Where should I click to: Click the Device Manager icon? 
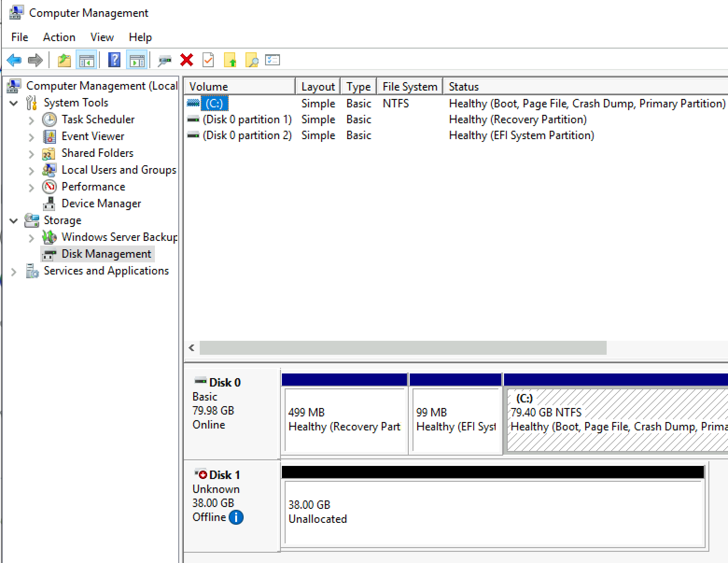click(x=49, y=204)
